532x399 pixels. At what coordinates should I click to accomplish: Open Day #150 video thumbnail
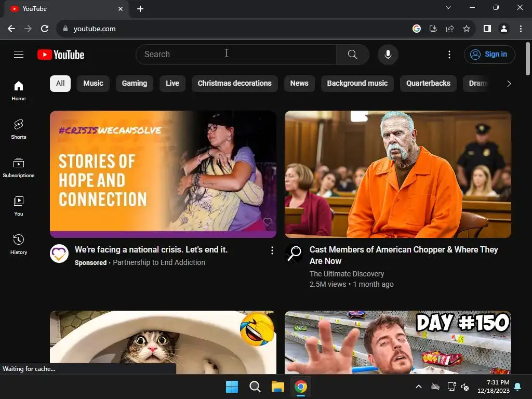coord(398,342)
